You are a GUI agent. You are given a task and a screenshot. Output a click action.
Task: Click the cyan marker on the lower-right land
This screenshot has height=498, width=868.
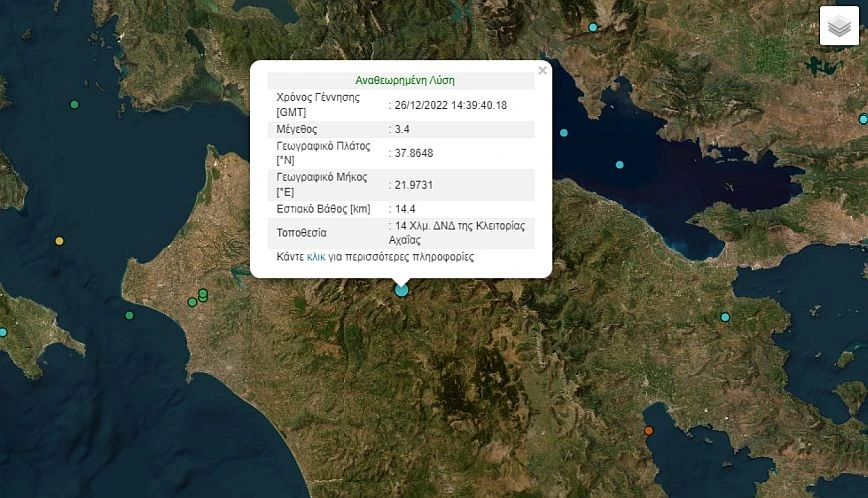pyautogui.click(x=725, y=317)
